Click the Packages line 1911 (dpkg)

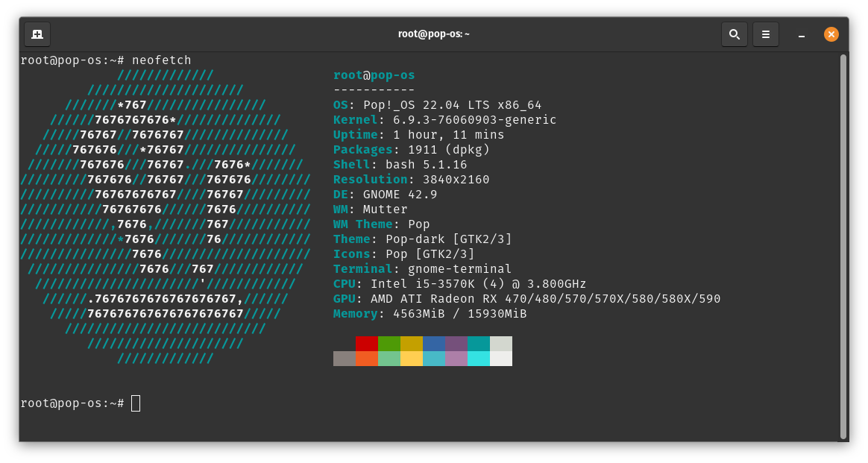(412, 150)
